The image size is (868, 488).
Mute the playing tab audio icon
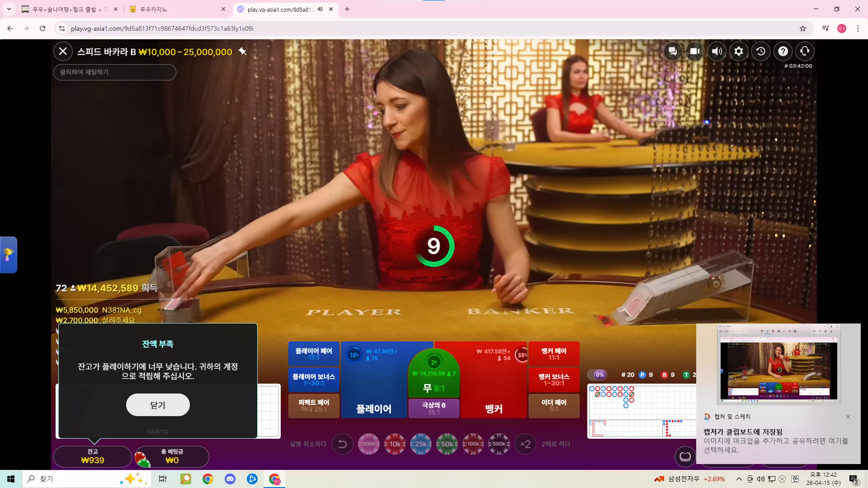[x=320, y=9]
